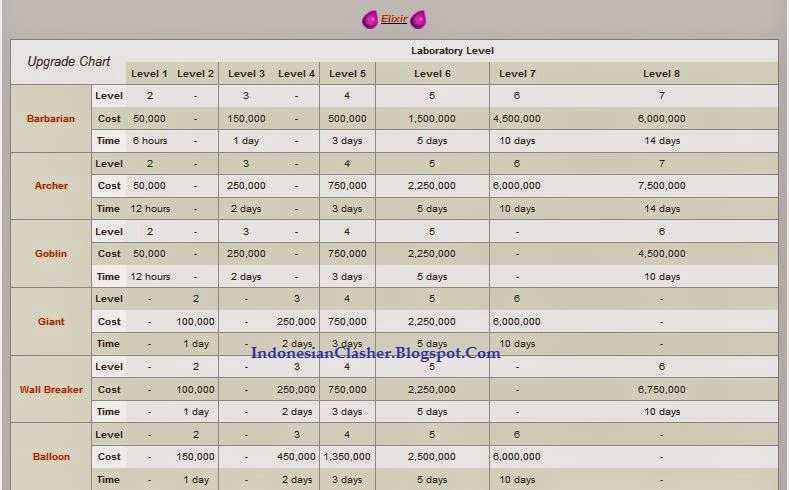
Task: Select Giant cost 6,000,000 cell
Action: coord(517,321)
